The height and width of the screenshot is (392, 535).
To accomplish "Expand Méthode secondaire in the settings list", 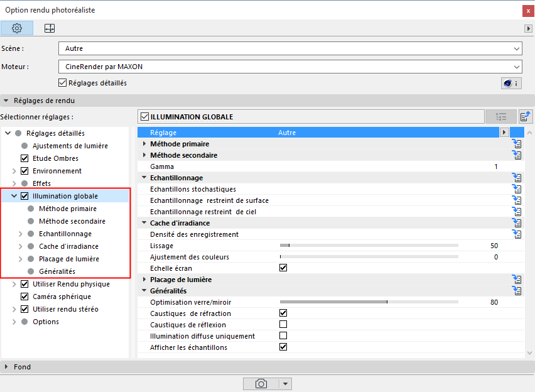I will (x=144, y=155).
